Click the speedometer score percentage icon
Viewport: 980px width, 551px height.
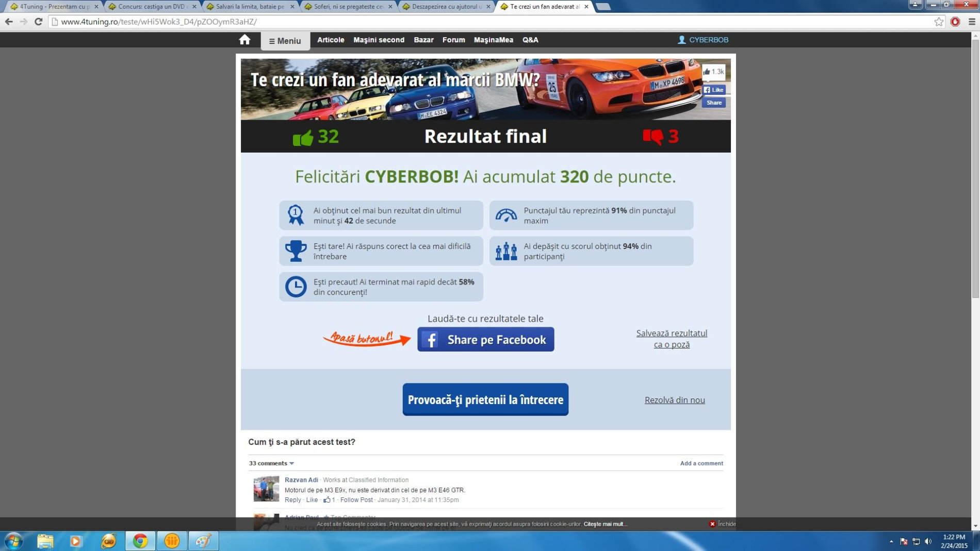coord(506,215)
